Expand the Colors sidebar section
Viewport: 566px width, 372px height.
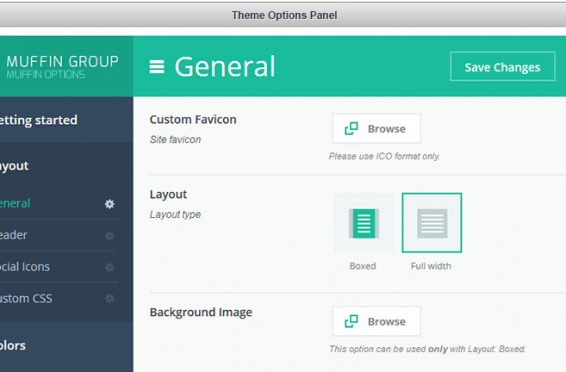(66, 346)
